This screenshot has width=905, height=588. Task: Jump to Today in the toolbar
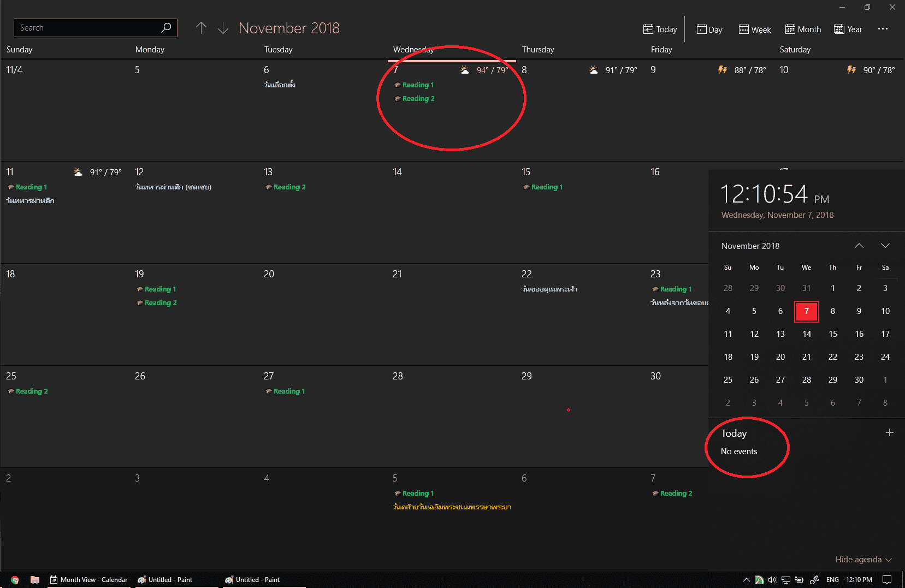click(660, 29)
